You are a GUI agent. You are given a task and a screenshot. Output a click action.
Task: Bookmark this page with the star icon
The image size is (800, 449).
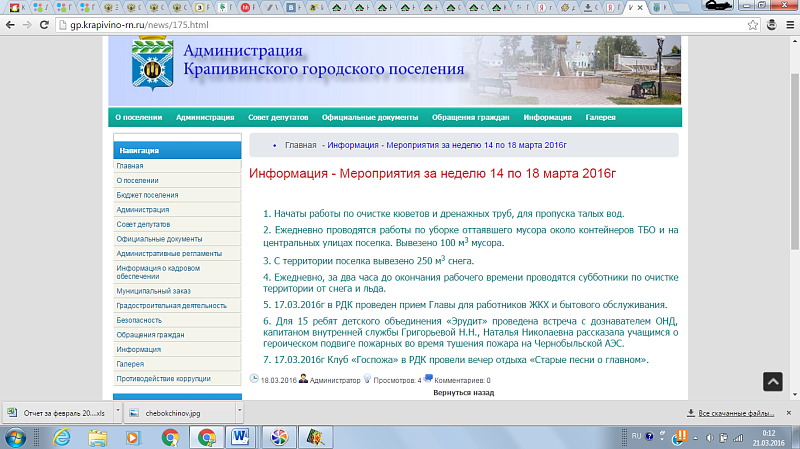(x=753, y=25)
